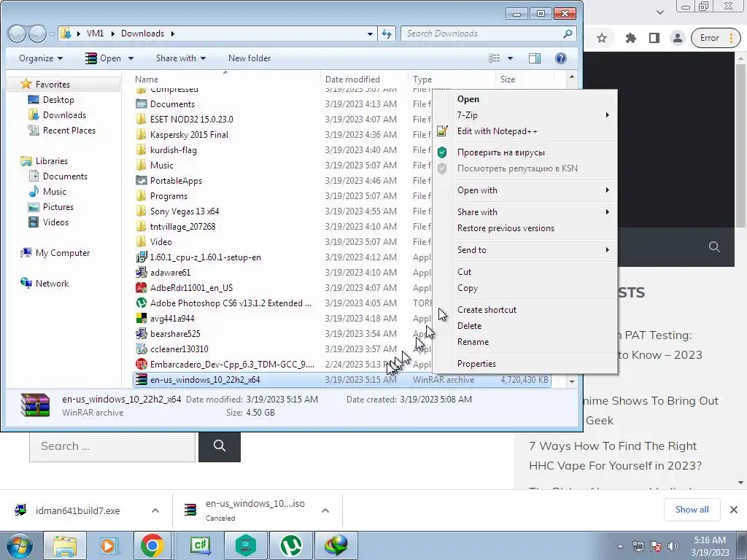747x560 pixels.
Task: Click the bearshare525 file icon
Action: click(x=141, y=334)
